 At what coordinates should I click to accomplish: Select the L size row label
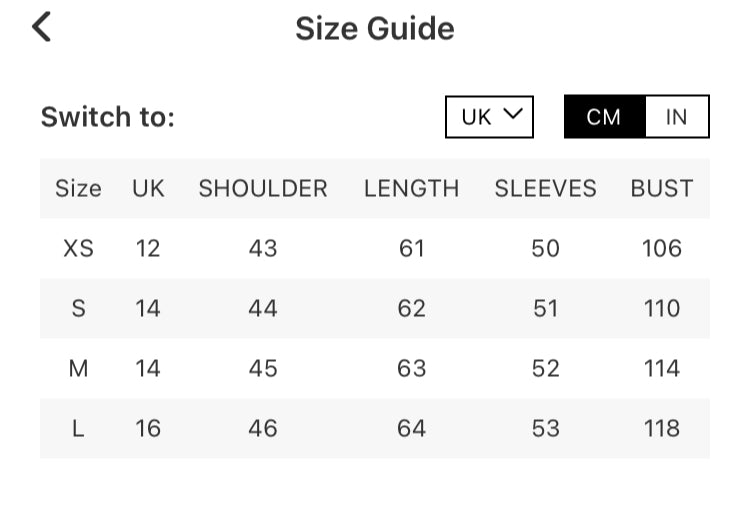78,428
